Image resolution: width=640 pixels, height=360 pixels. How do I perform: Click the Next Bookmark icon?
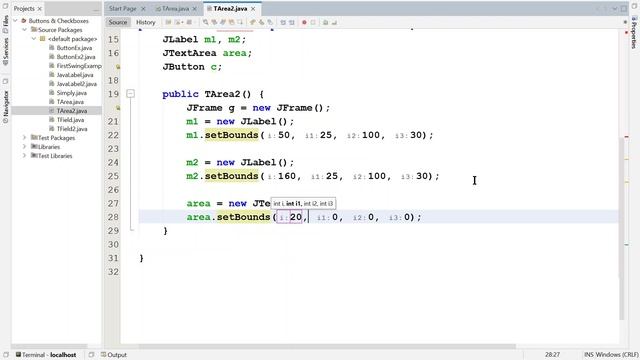[261, 22]
